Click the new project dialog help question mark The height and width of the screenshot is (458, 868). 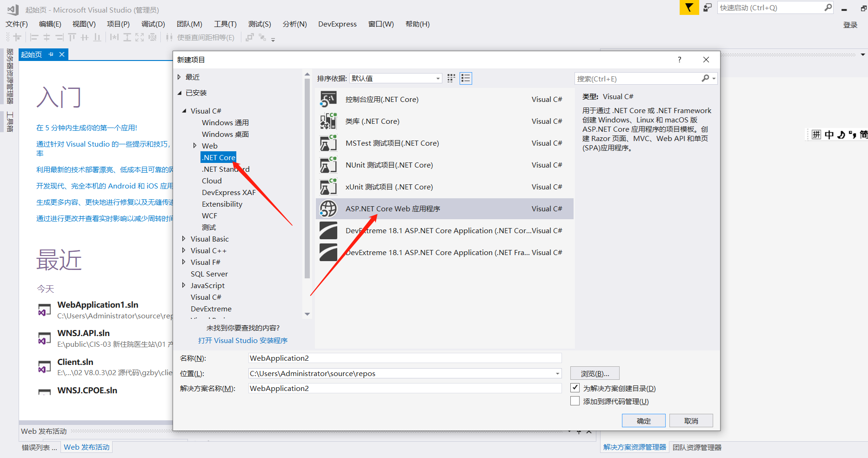click(680, 60)
